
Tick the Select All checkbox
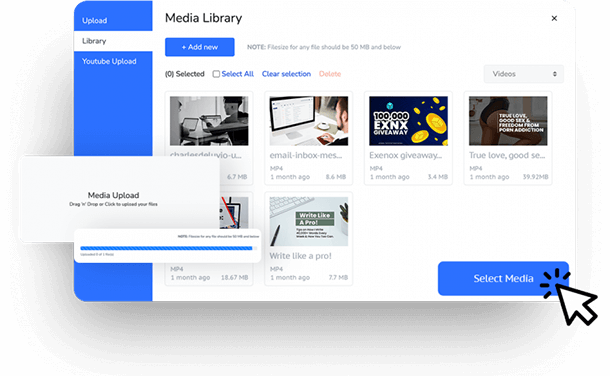pos(216,74)
